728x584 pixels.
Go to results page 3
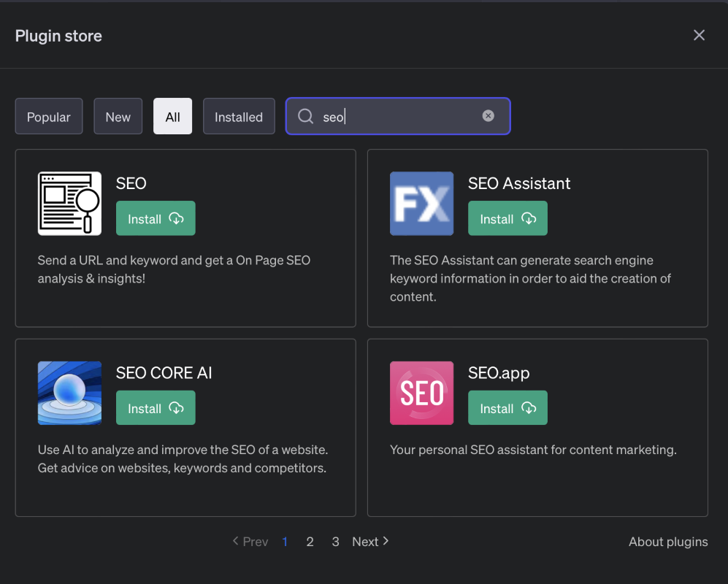coord(335,542)
